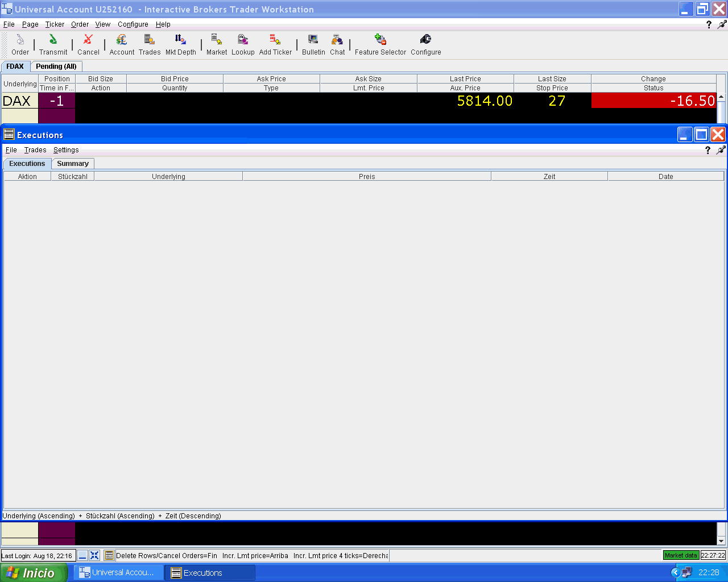
Task: Sort by the Stückzahl column header
Action: [x=73, y=177]
